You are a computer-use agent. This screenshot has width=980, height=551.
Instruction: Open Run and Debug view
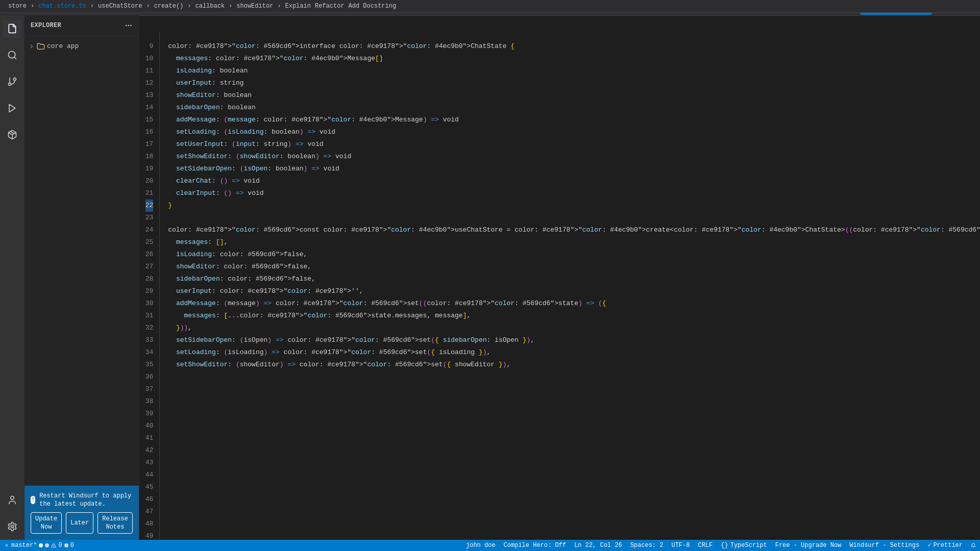point(12,108)
